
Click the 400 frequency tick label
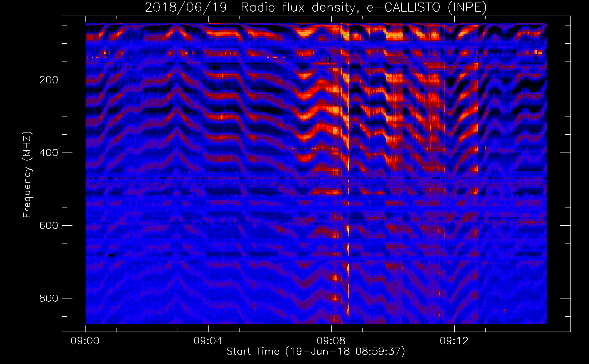49,153
